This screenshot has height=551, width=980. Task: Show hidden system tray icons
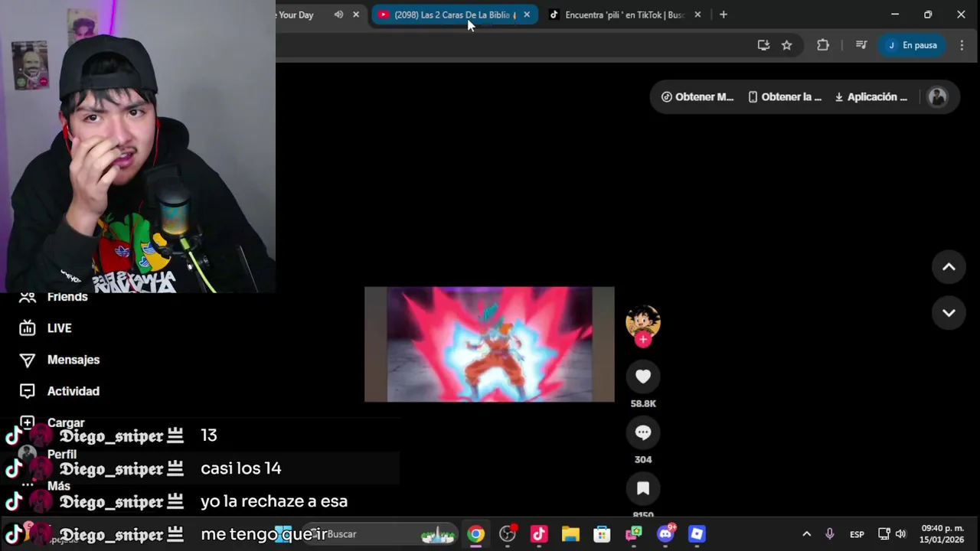coord(806,534)
